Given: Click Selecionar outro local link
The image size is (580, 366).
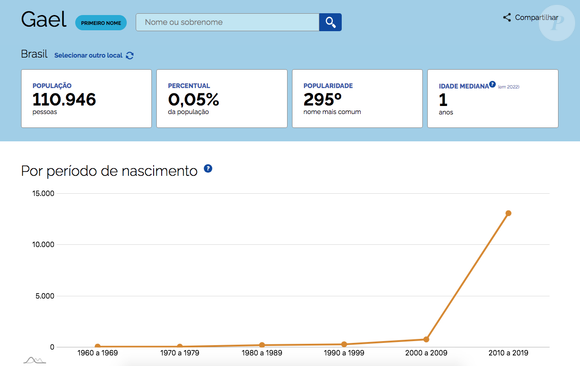Looking at the screenshot, I should pyautogui.click(x=88, y=56).
